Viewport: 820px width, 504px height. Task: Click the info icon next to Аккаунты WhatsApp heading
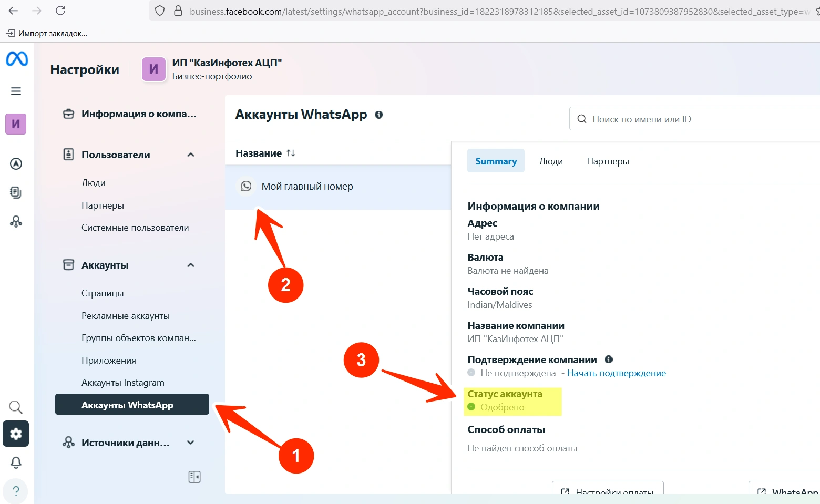[x=379, y=115]
